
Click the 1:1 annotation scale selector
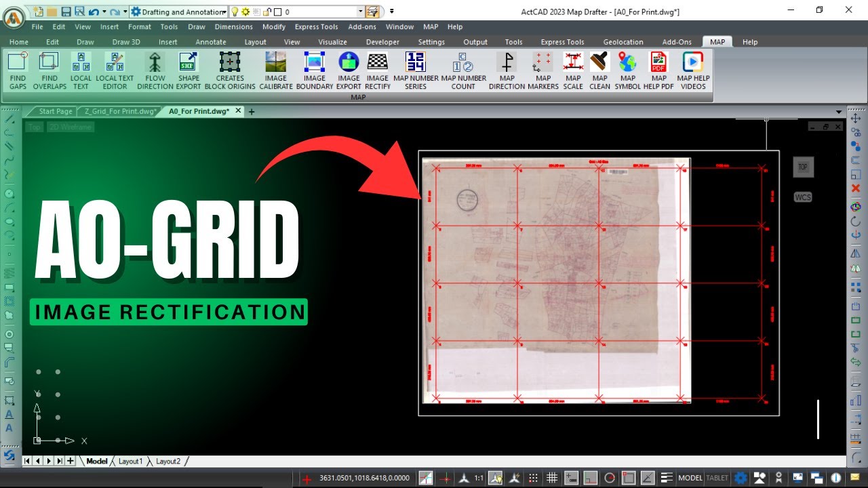click(479, 478)
